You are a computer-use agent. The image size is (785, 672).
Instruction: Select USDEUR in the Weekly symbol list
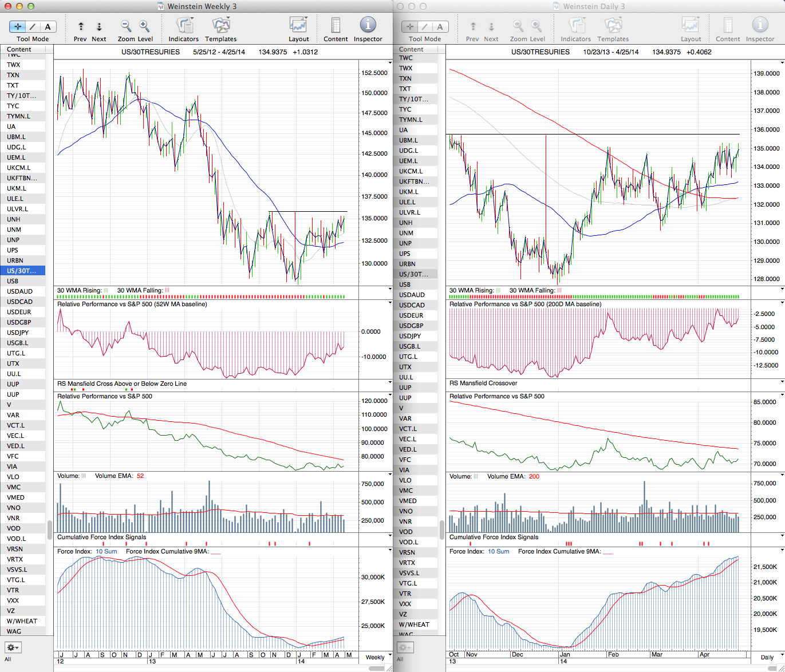[19, 312]
